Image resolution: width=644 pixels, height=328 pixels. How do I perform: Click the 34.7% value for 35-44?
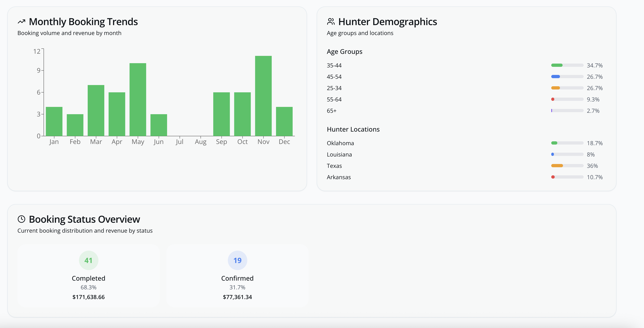coord(595,65)
